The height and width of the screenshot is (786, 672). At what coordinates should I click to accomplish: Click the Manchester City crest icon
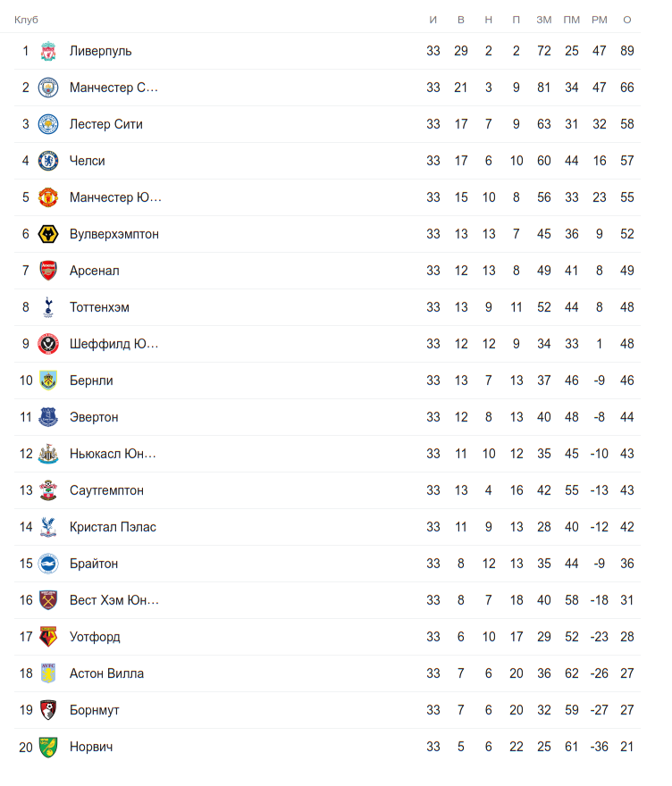[x=48, y=88]
